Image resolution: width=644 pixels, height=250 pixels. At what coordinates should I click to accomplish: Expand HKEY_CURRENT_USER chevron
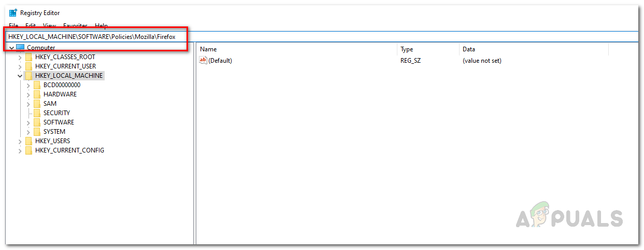click(x=20, y=66)
